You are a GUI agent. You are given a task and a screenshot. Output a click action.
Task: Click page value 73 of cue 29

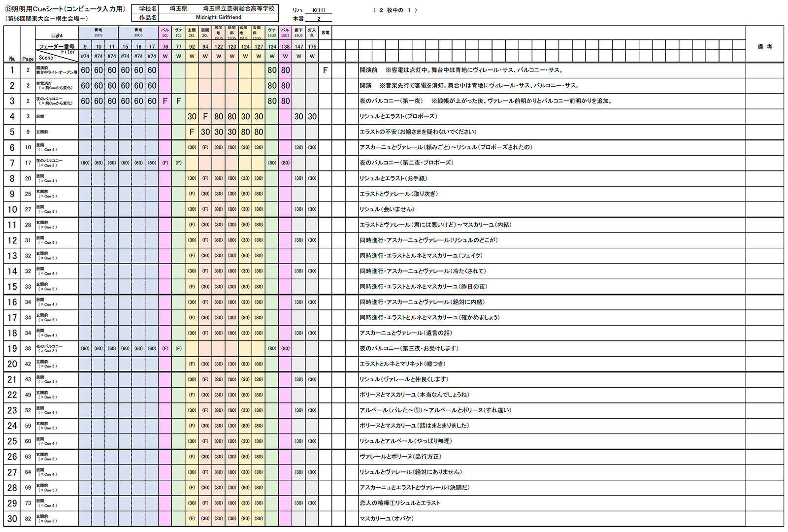[28, 503]
